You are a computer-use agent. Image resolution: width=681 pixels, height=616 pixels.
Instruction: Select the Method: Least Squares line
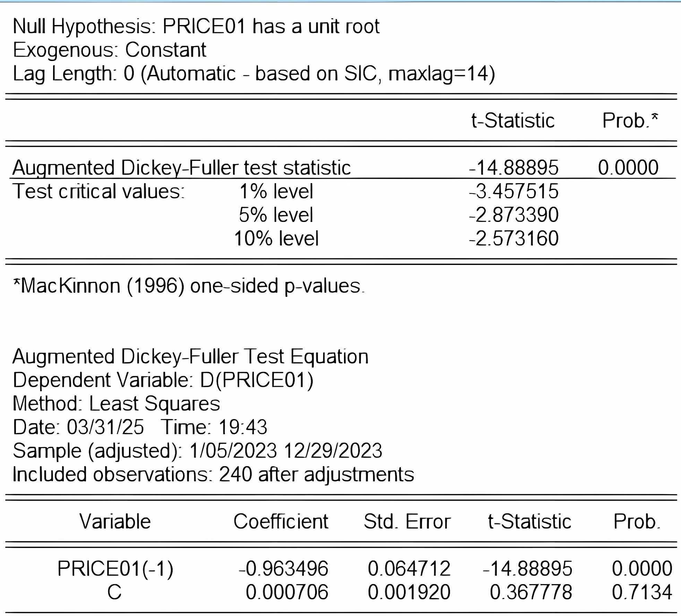click(116, 404)
